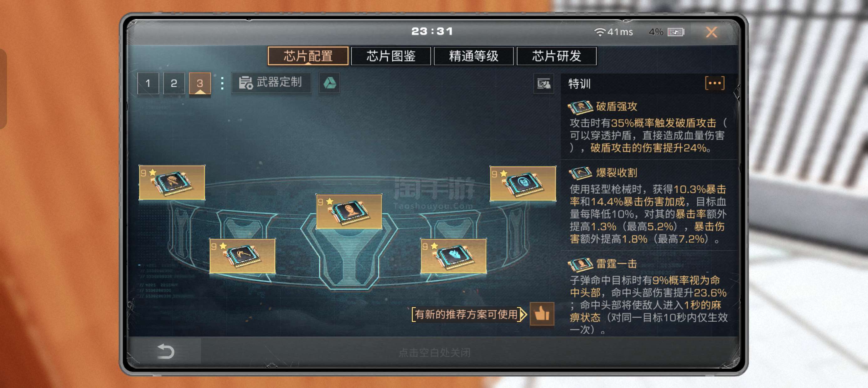Select the top-left 9-star chip slot
This screenshot has height=388, width=868.
[172, 182]
